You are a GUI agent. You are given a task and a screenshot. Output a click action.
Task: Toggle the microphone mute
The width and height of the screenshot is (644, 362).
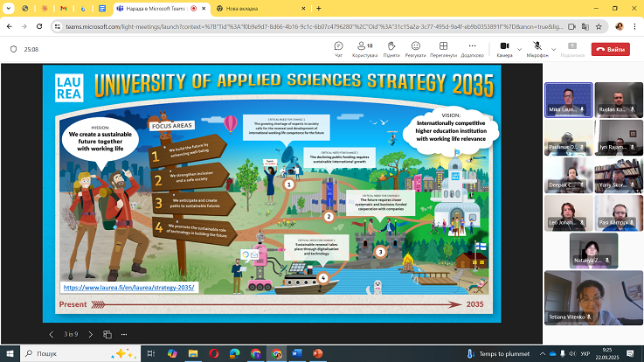537,49
